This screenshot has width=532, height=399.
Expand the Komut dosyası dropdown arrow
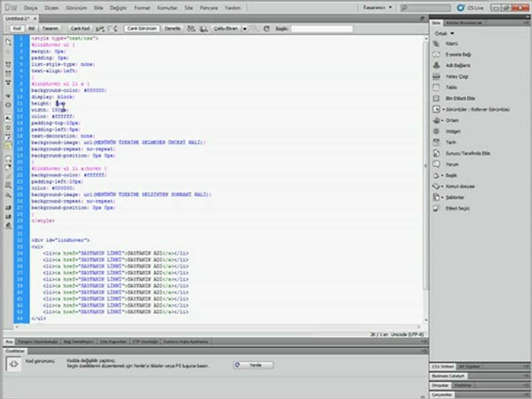click(442, 186)
